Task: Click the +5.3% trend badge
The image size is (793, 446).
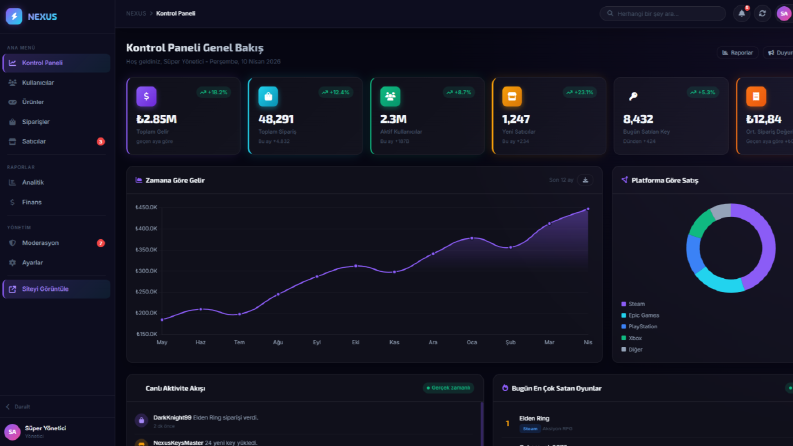Action: [702, 93]
